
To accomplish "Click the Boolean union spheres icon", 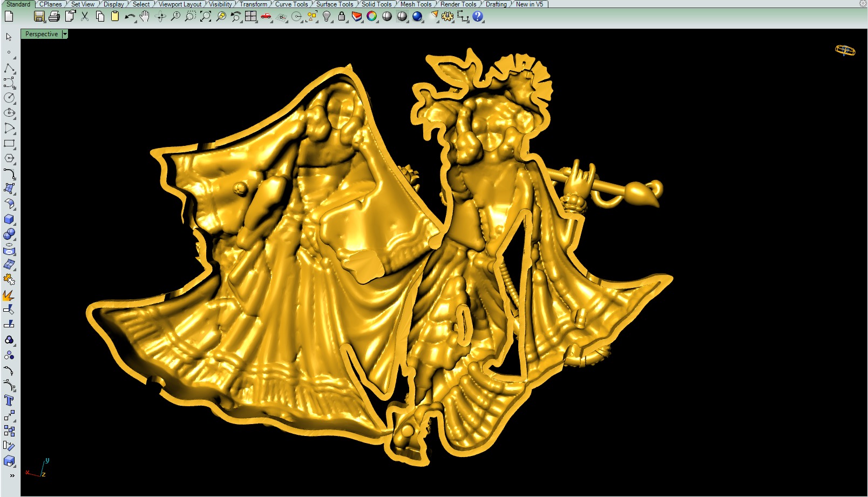I will pos(9,234).
